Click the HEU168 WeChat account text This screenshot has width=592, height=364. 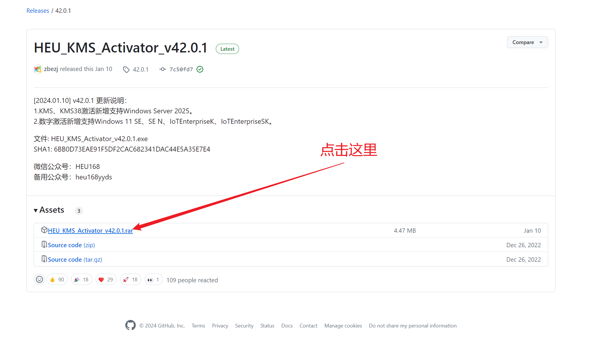[88, 167]
